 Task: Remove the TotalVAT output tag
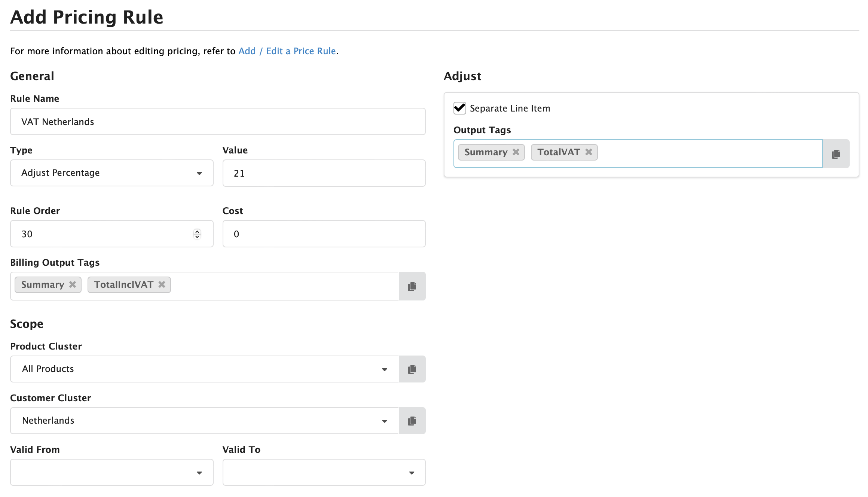(588, 152)
